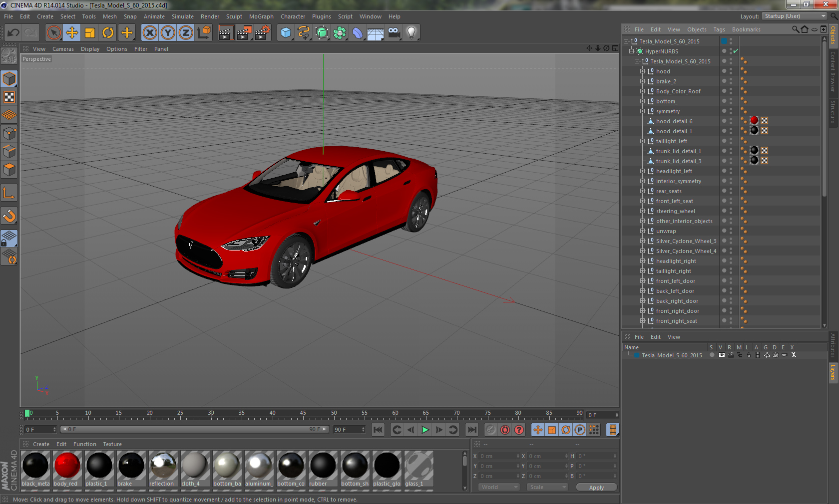Enable Texture mode checker icon
839x504 pixels.
[9, 97]
